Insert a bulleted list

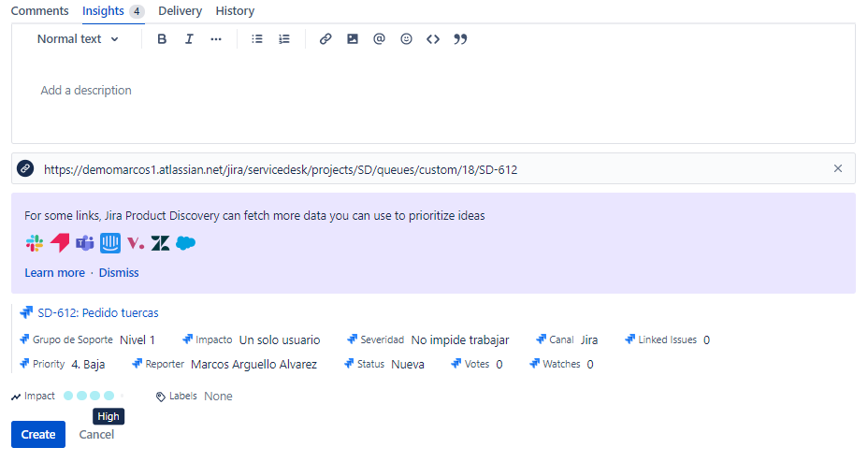click(257, 39)
